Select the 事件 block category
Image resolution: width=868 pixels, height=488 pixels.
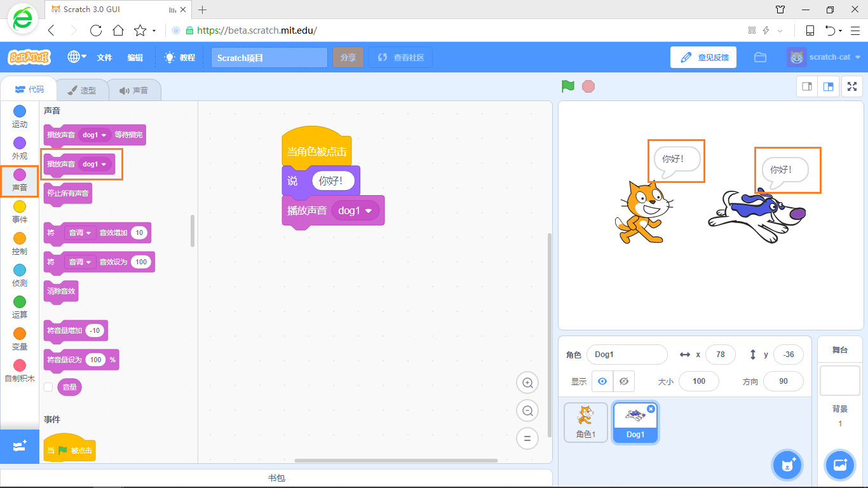[20, 212]
